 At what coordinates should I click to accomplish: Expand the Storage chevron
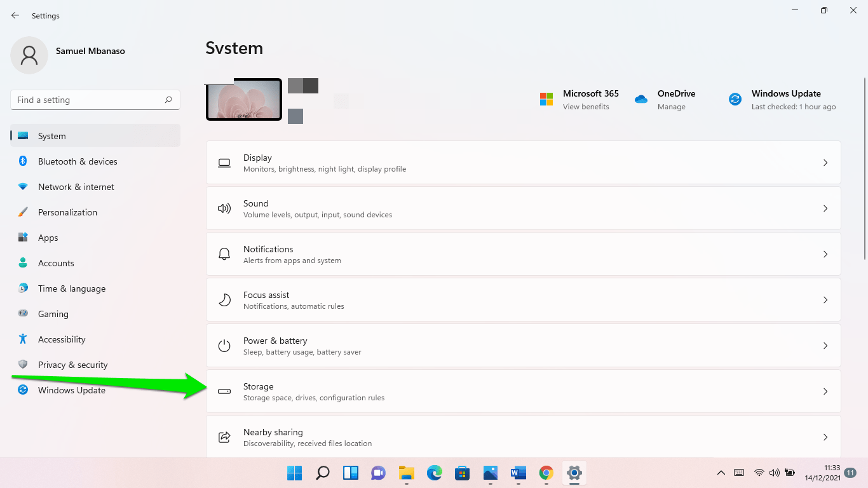coord(825,391)
